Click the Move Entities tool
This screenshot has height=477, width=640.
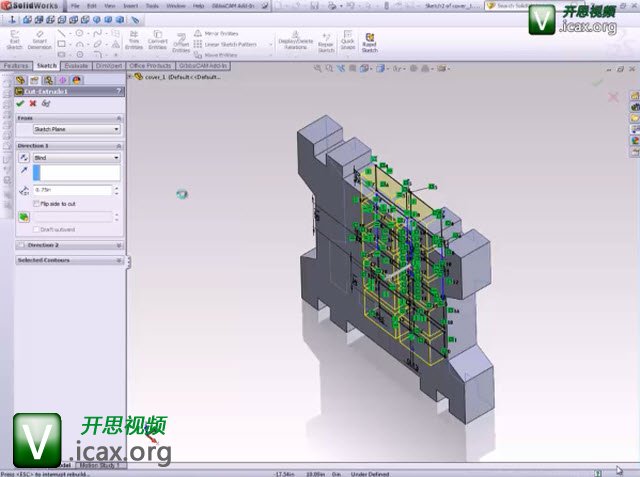pos(216,55)
